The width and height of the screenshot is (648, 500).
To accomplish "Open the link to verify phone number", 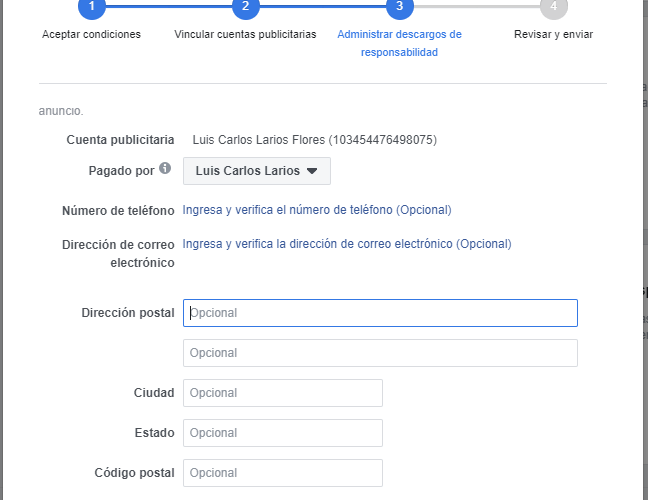I will click(x=317, y=210).
